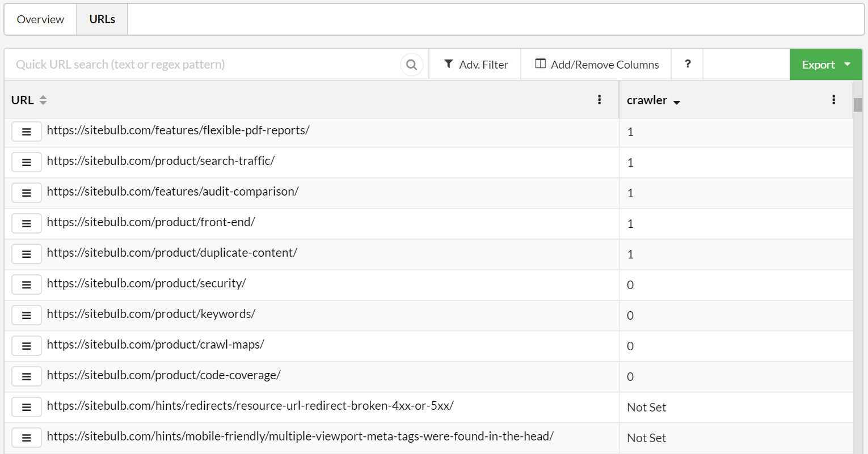The height and width of the screenshot is (454, 868).
Task: Click the question mark help button
Action: [688, 64]
